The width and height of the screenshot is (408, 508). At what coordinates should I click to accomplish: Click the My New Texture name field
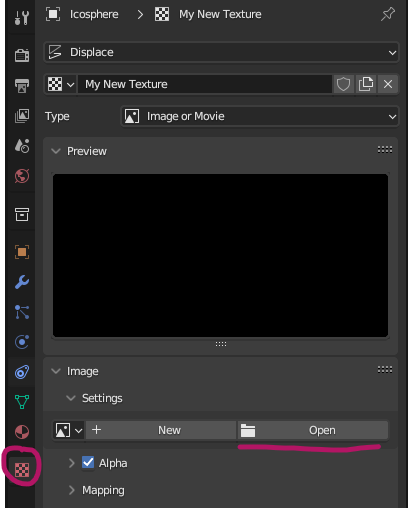205,84
